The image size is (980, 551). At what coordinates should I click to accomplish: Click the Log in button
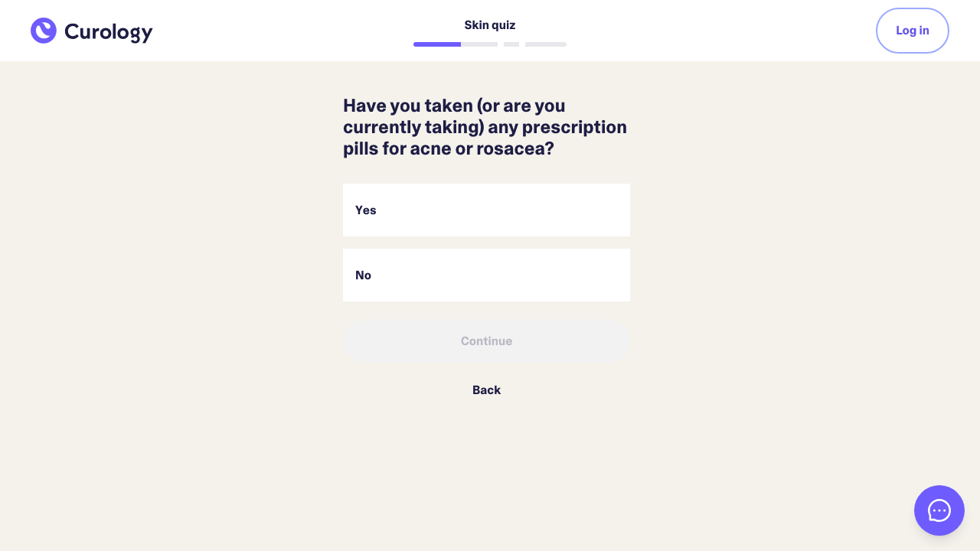912,31
